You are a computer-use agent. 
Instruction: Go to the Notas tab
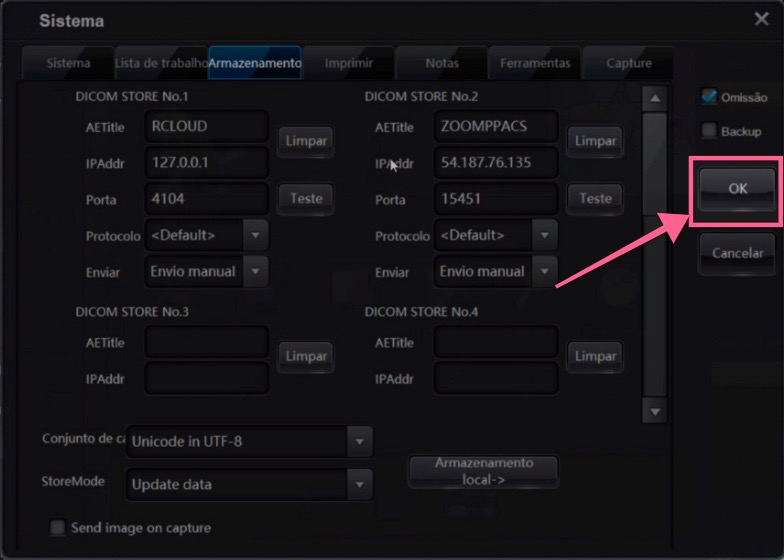[442, 63]
